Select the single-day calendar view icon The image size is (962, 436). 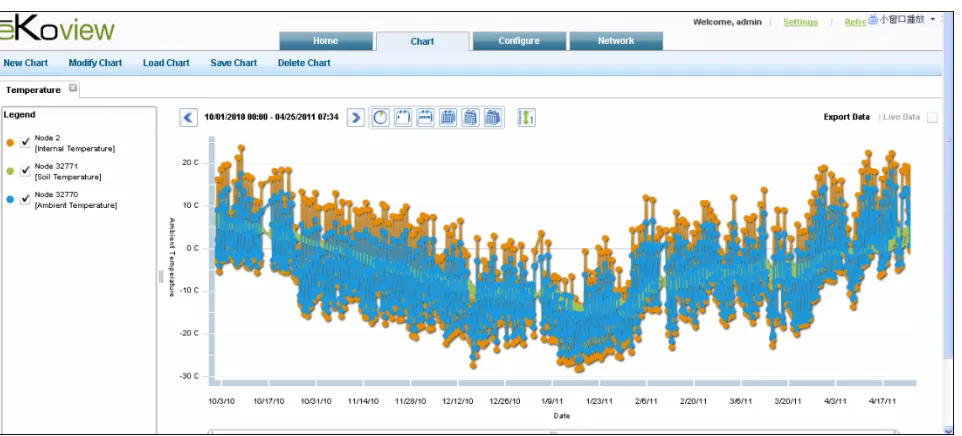[x=402, y=117]
